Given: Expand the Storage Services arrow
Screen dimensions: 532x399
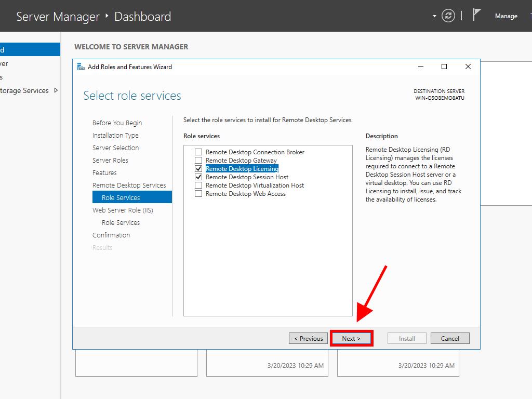Looking at the screenshot, I should 56,90.
